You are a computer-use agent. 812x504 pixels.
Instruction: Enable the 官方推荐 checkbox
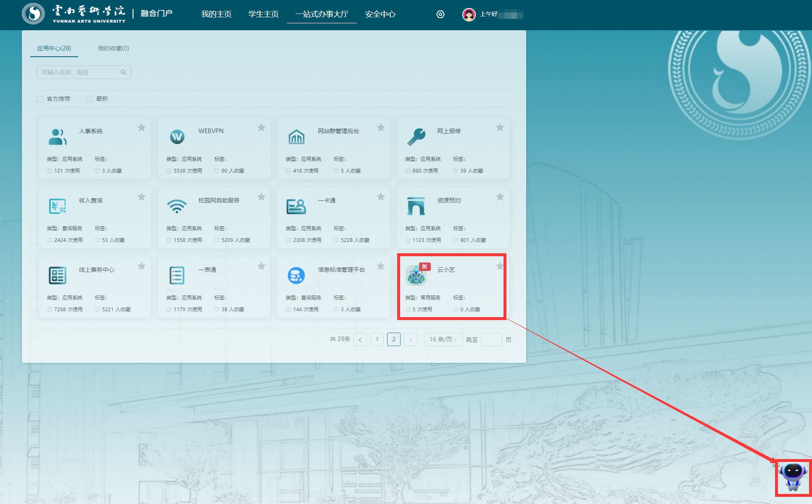click(40, 99)
